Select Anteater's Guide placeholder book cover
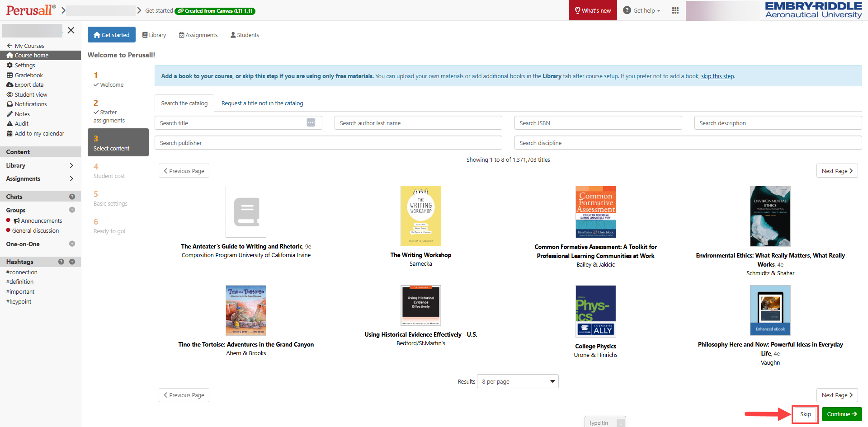Viewport: 868px width, 427px height. (246, 211)
